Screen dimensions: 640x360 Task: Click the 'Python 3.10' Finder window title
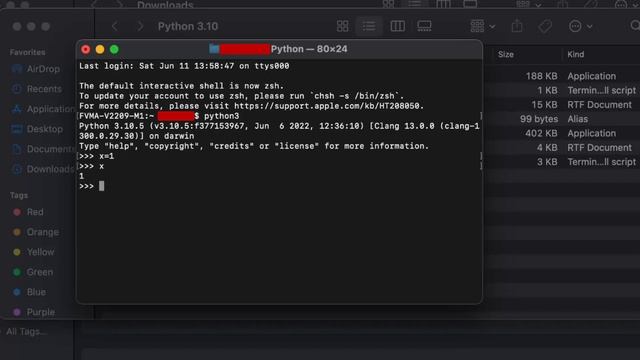pyautogui.click(x=188, y=27)
